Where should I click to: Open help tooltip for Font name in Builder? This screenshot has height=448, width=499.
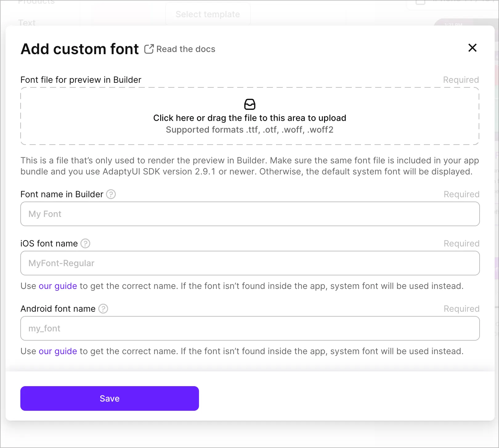point(111,194)
